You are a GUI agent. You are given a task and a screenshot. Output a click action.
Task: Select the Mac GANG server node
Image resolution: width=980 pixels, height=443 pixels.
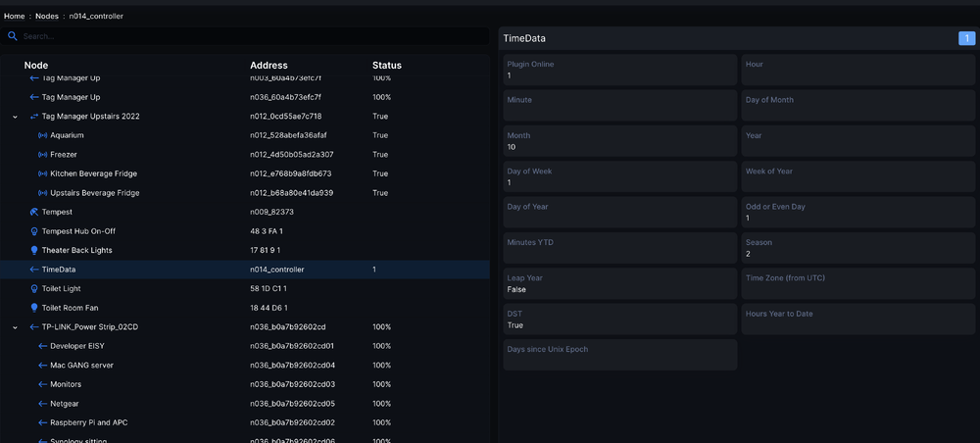81,365
